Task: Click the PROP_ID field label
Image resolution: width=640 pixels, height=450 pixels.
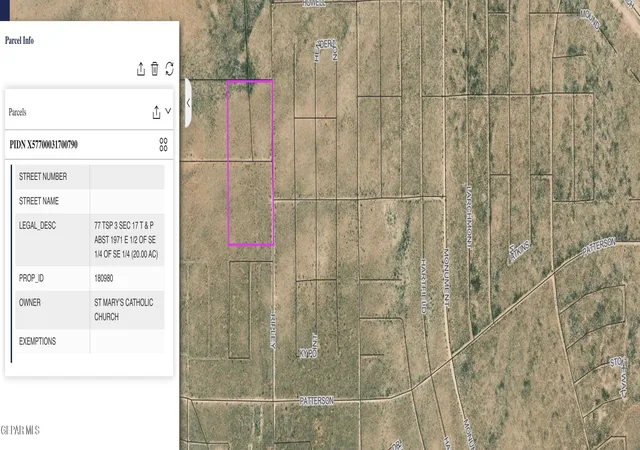Action: coord(31,278)
